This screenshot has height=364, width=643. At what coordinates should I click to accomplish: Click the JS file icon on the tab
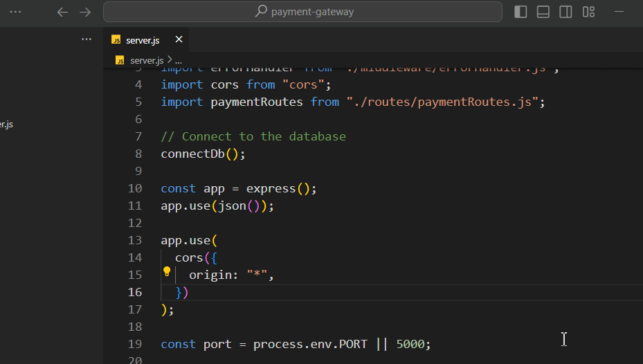[116, 39]
